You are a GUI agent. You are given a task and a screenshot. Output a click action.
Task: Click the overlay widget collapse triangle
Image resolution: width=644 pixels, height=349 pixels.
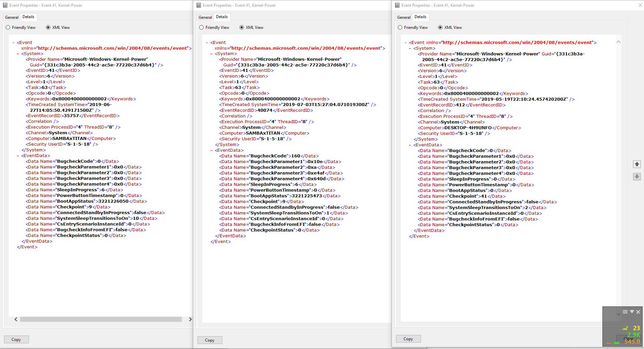632,312
